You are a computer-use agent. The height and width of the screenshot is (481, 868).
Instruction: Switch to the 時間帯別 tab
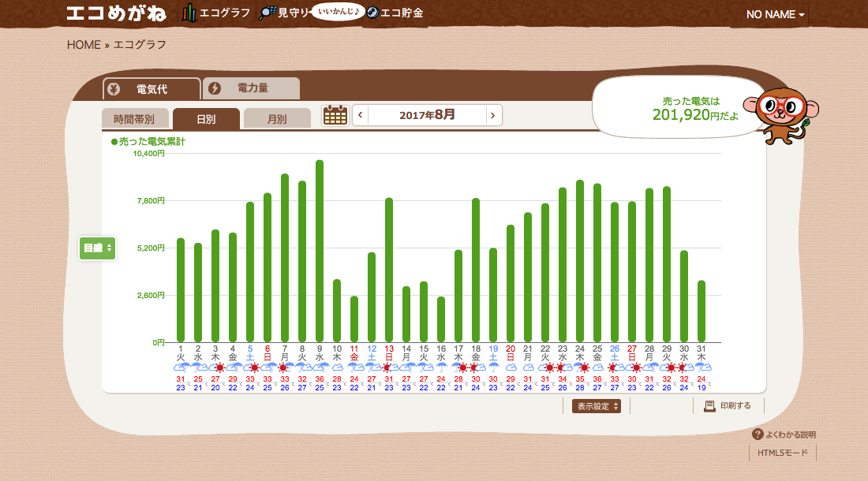click(135, 119)
